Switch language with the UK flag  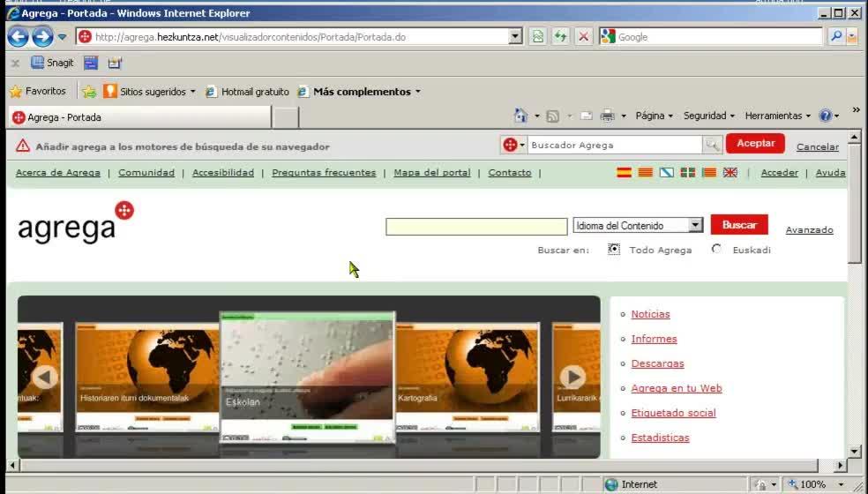730,173
